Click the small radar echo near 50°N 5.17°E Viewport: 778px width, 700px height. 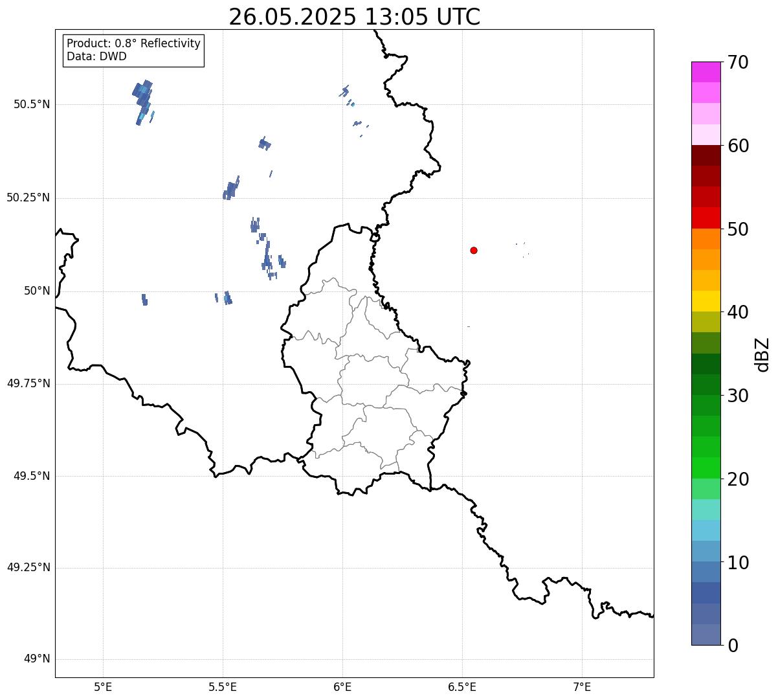click(x=144, y=299)
